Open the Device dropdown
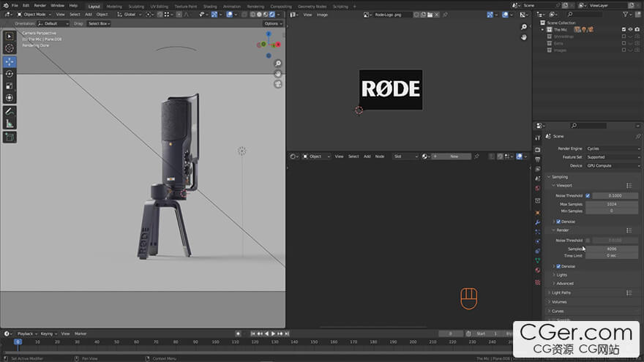 click(x=613, y=166)
